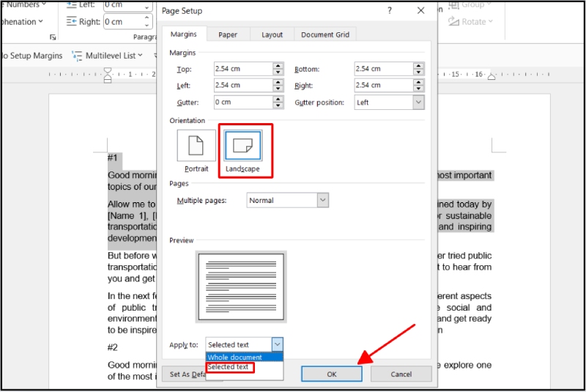Image resolution: width=586 pixels, height=392 pixels.
Task: Select the Portrait orientation icon
Action: 196,145
